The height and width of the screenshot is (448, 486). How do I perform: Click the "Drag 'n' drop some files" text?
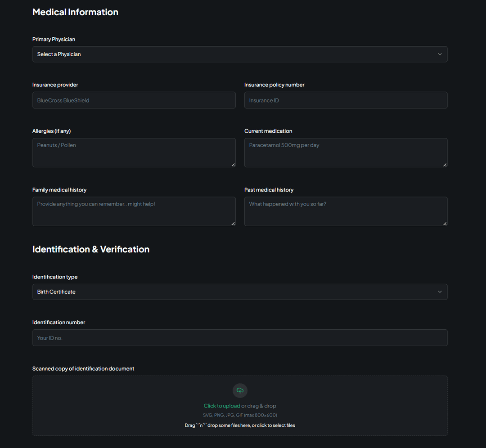pyautogui.click(x=240, y=425)
